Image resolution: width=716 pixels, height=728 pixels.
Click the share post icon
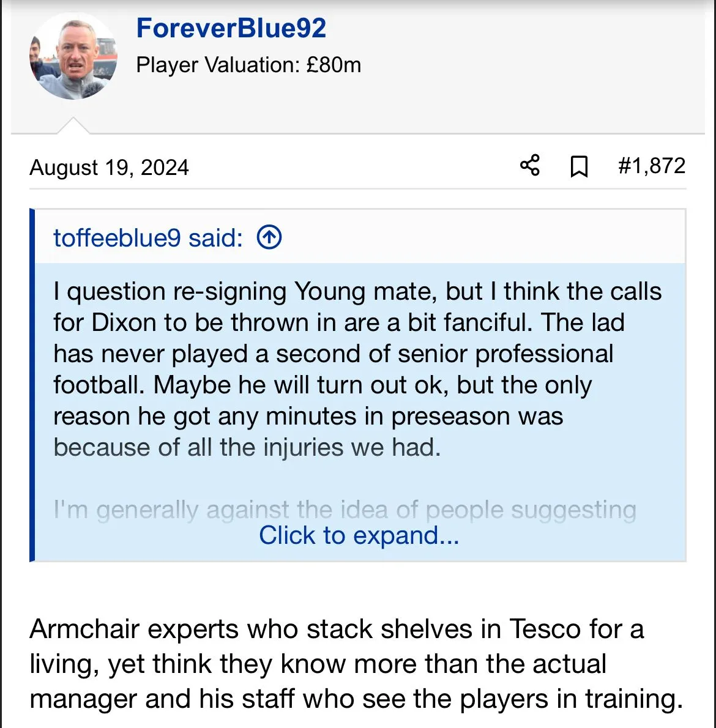[529, 166]
